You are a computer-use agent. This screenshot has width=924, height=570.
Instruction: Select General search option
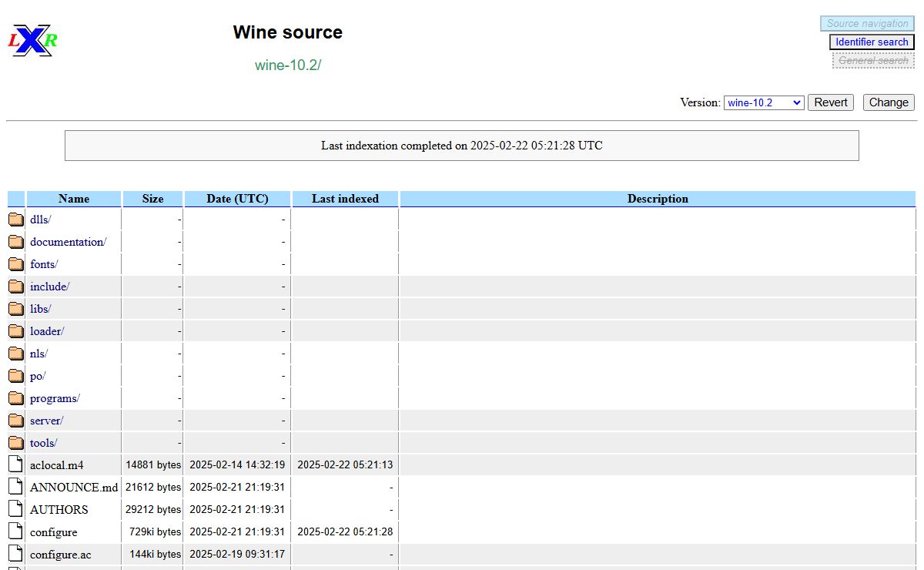point(873,60)
